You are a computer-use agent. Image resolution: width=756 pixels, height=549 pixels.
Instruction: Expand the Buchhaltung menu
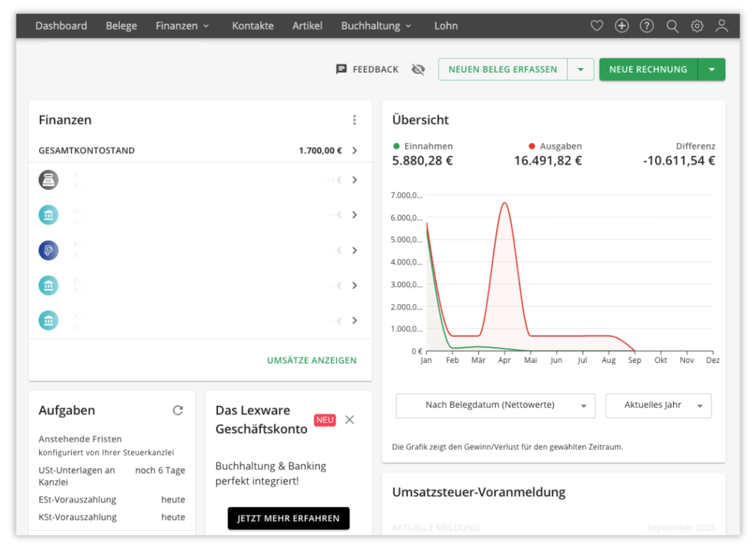point(376,26)
